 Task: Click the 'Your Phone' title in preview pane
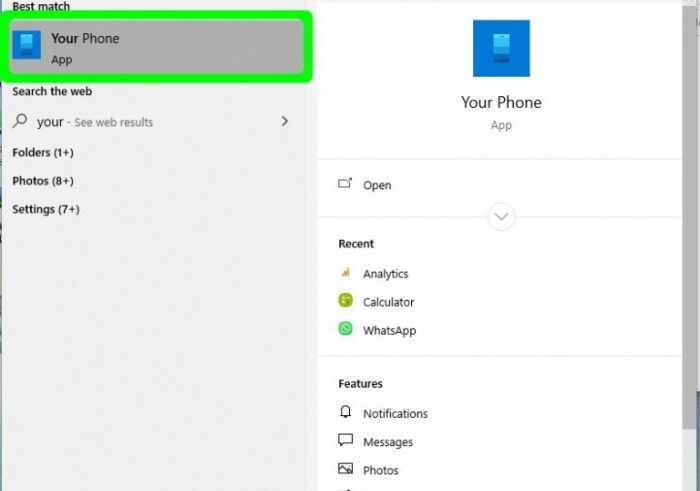coord(501,102)
